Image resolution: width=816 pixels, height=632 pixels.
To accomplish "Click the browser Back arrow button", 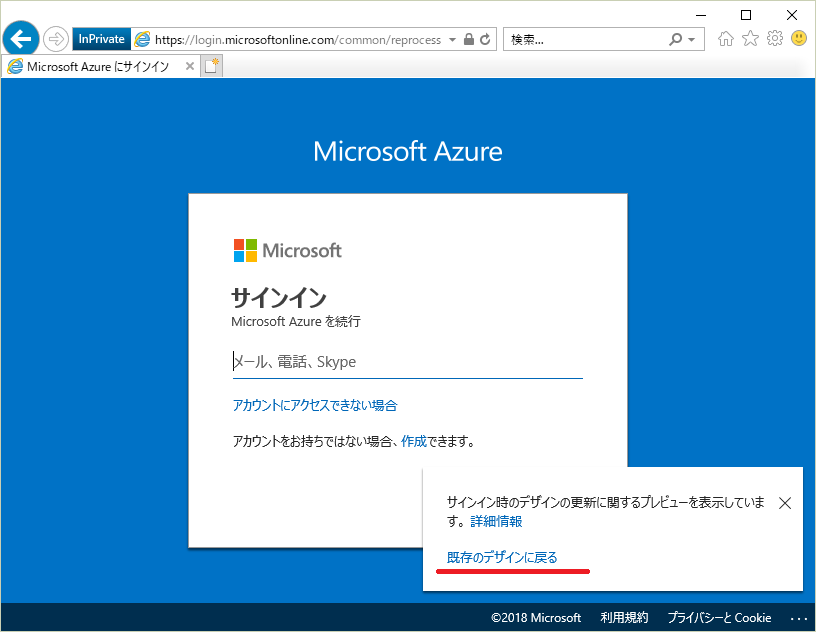I will pyautogui.click(x=21, y=39).
